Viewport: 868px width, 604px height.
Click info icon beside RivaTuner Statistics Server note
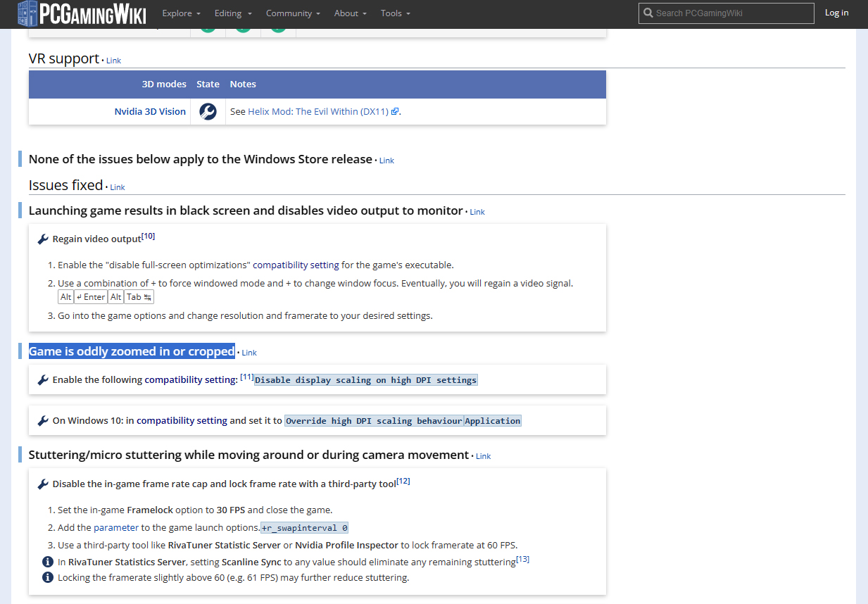pos(48,562)
